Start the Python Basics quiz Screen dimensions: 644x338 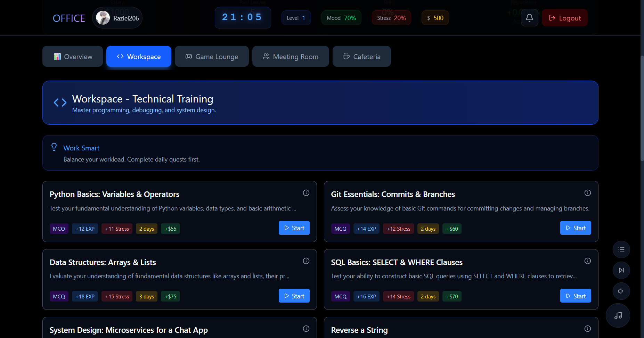coord(294,228)
